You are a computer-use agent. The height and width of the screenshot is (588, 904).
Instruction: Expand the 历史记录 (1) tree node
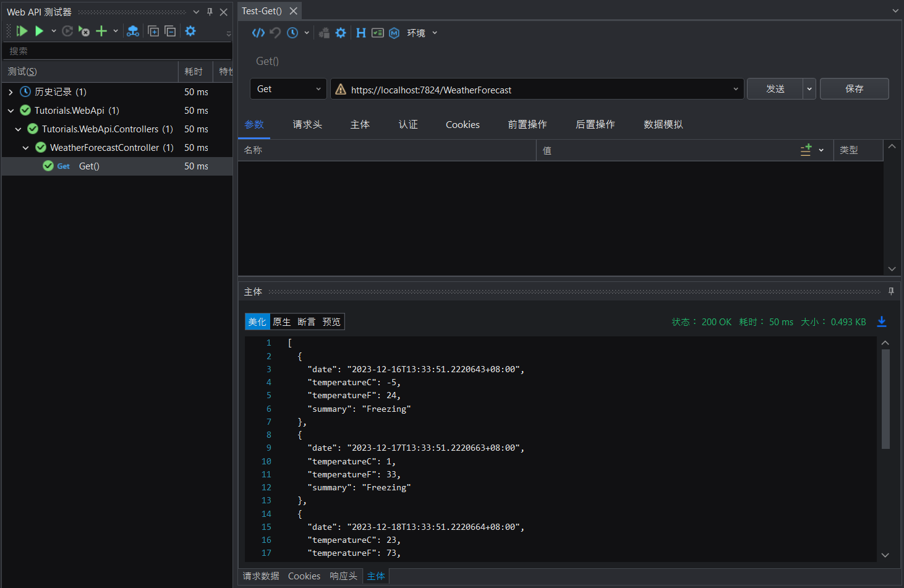point(11,92)
